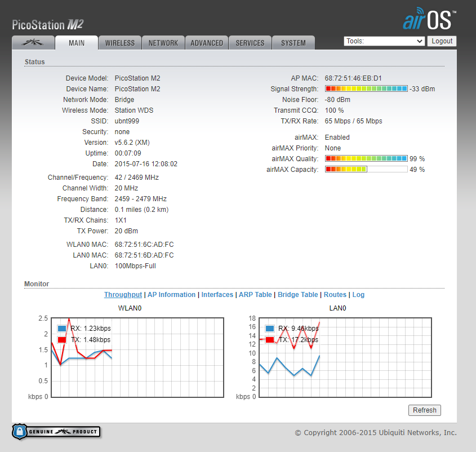Click the Refresh button

point(424,410)
